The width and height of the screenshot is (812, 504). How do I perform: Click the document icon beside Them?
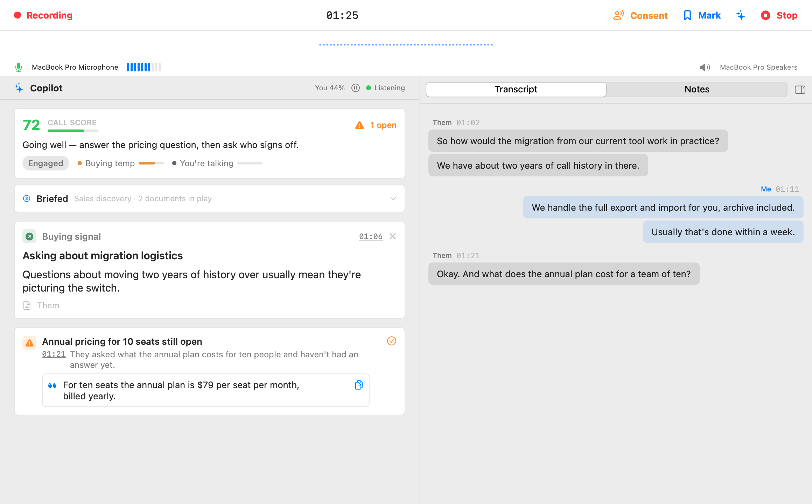(27, 306)
